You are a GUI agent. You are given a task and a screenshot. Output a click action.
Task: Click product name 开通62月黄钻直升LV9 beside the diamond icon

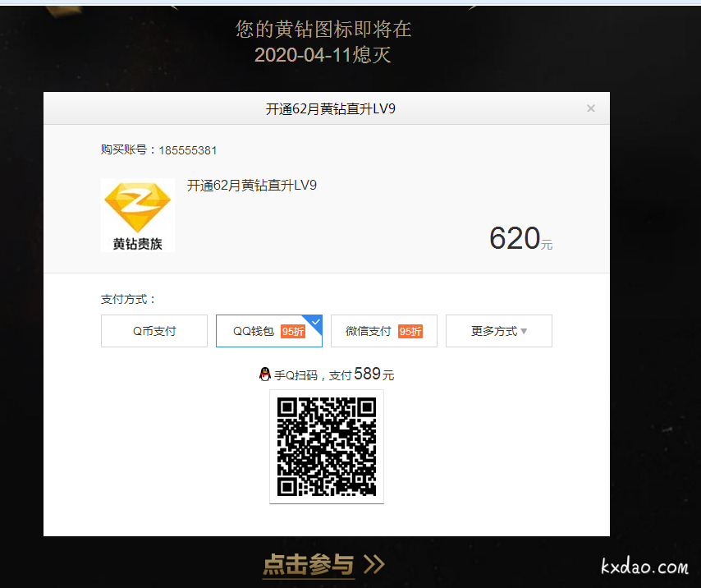[252, 185]
